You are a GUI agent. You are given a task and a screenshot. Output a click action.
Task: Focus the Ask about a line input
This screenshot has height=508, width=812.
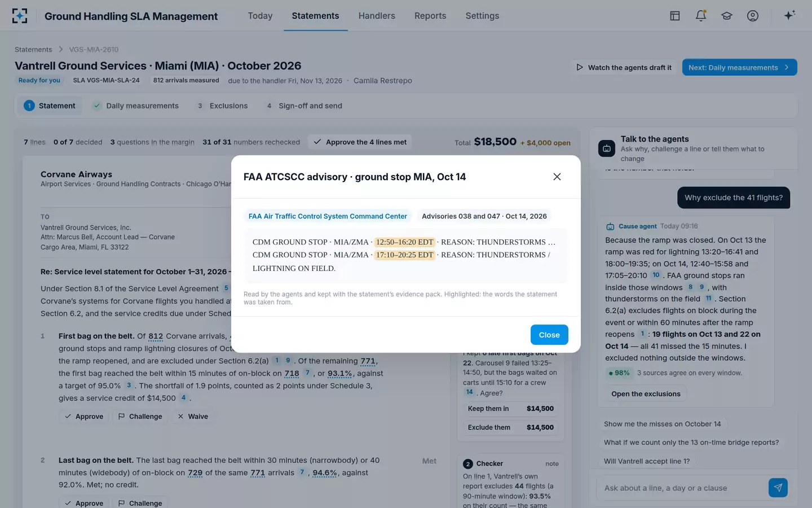click(682, 488)
